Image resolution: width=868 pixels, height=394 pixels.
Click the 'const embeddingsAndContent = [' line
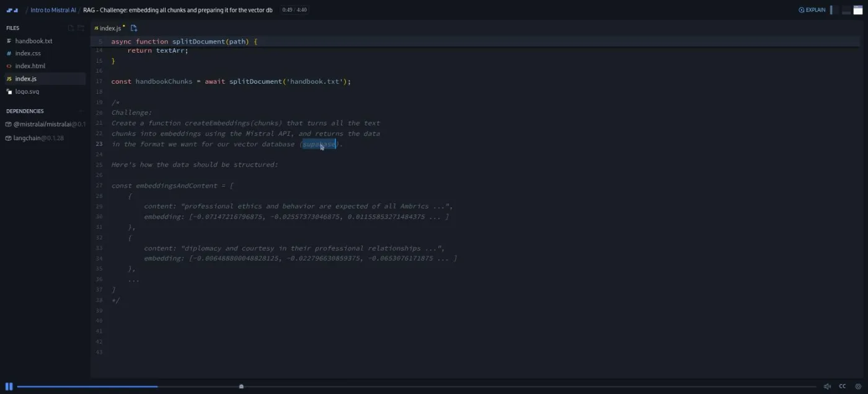172,186
